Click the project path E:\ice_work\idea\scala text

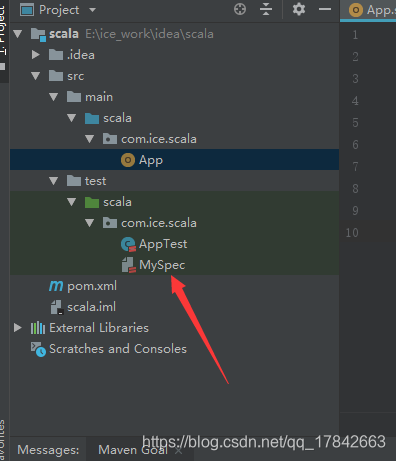(x=149, y=34)
